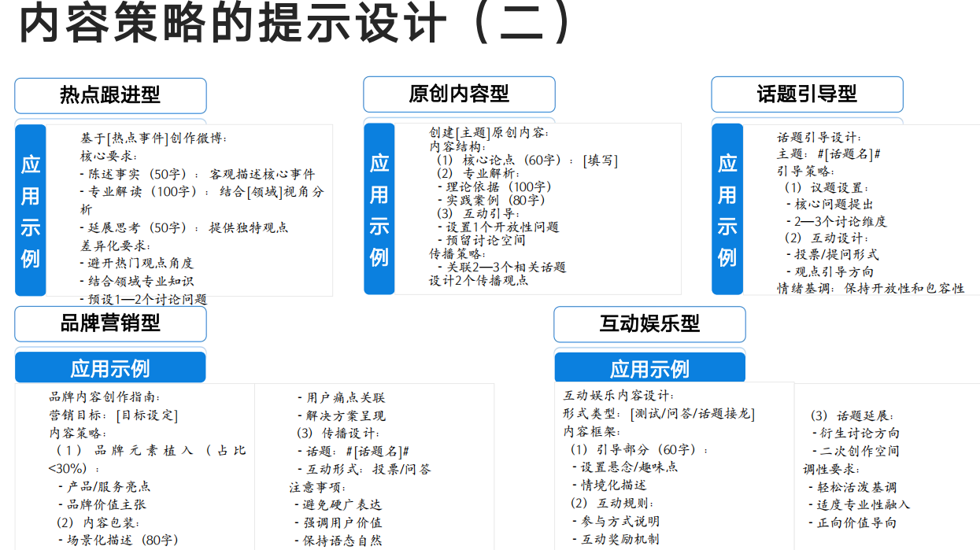The width and height of the screenshot is (980, 550).
Task: Click the text 注意事项：
Action: [317, 487]
